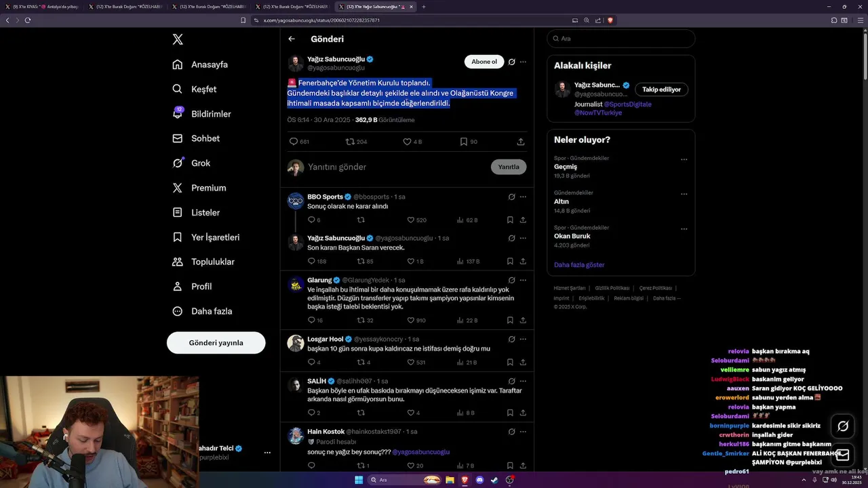Bookmark the Losgar Hool reply
The image size is (868, 488).
click(510, 362)
